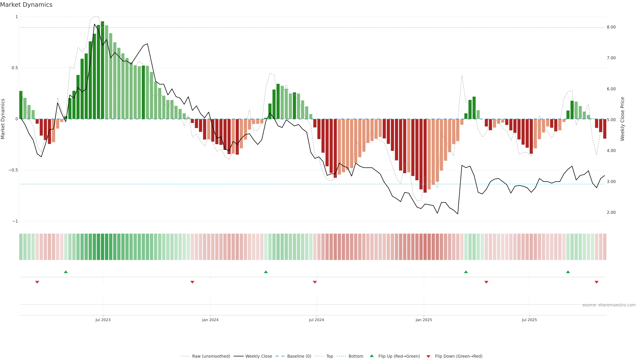
Task: Click the Jan 2025 axis label
Action: click(x=424, y=320)
